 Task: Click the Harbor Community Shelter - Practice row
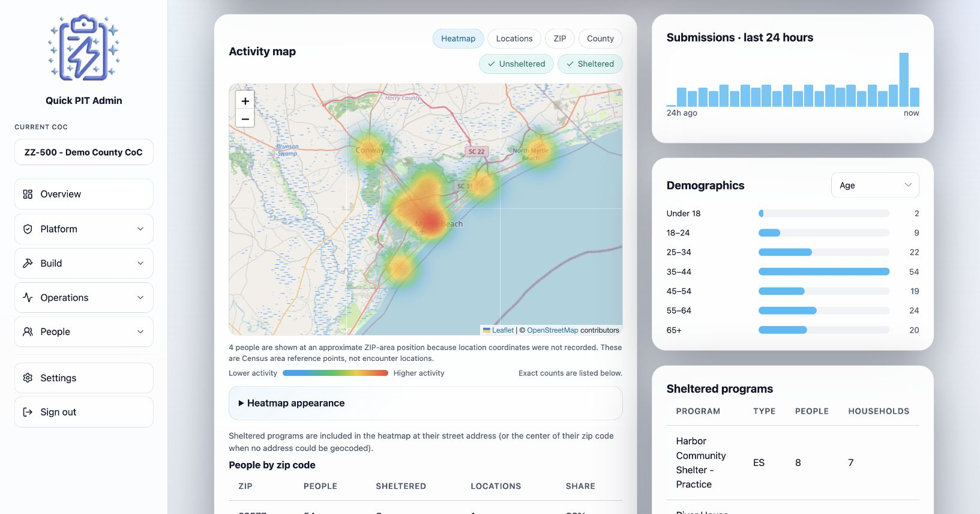click(793, 462)
